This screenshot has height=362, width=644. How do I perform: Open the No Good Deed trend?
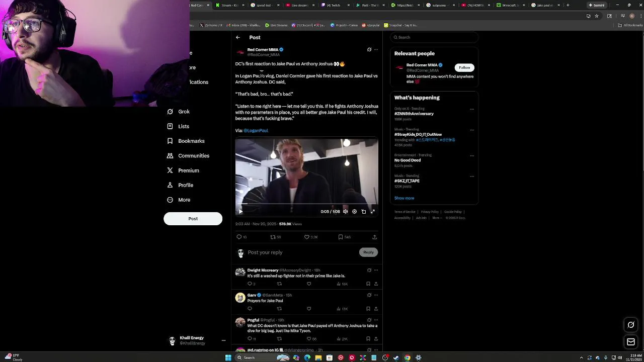[x=408, y=160]
